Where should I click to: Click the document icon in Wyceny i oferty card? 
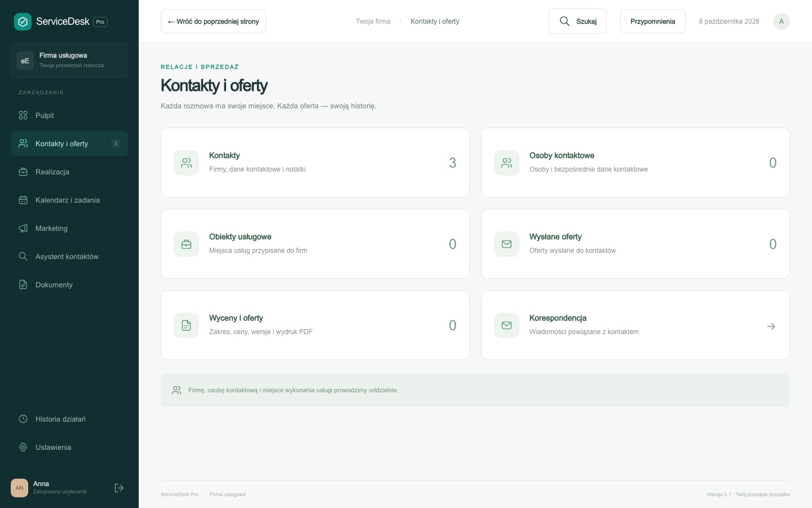pos(186,325)
